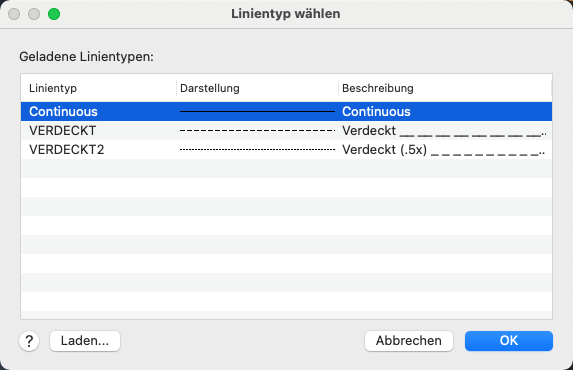Click the Verdeckt (.5x) description cell

pyautogui.click(x=444, y=150)
